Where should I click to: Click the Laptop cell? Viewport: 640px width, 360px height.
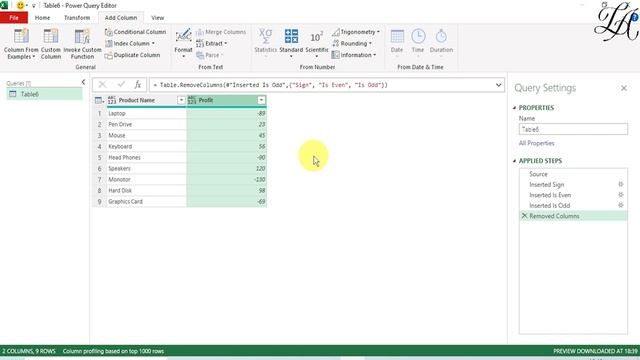[x=146, y=113]
